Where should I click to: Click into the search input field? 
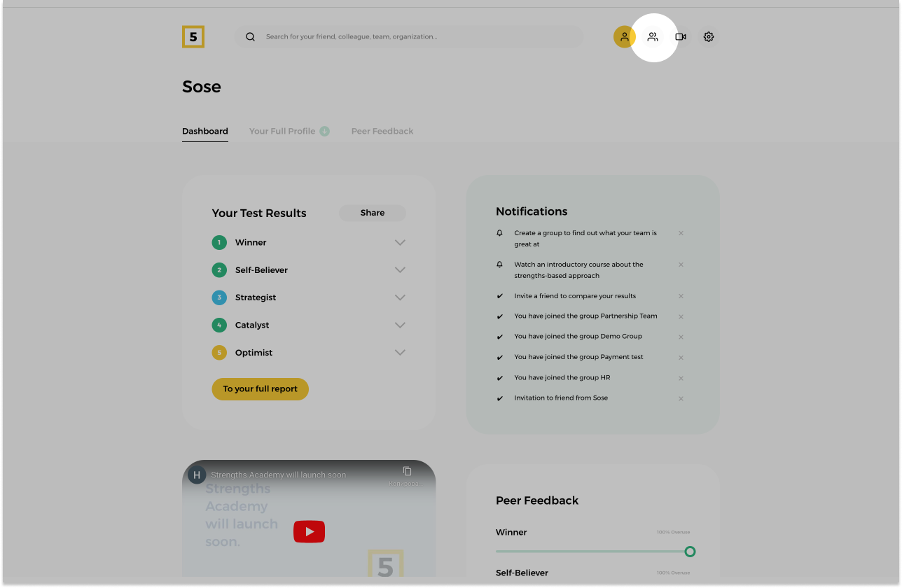pos(420,37)
